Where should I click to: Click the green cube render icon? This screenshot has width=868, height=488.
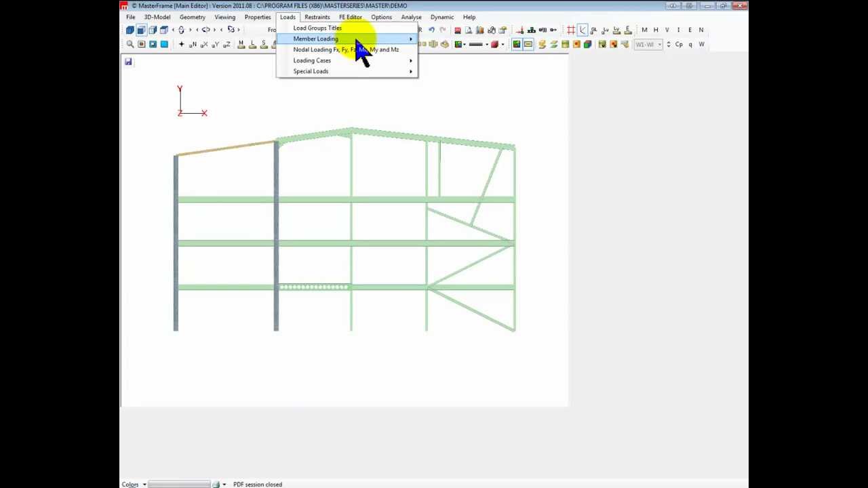[587, 44]
